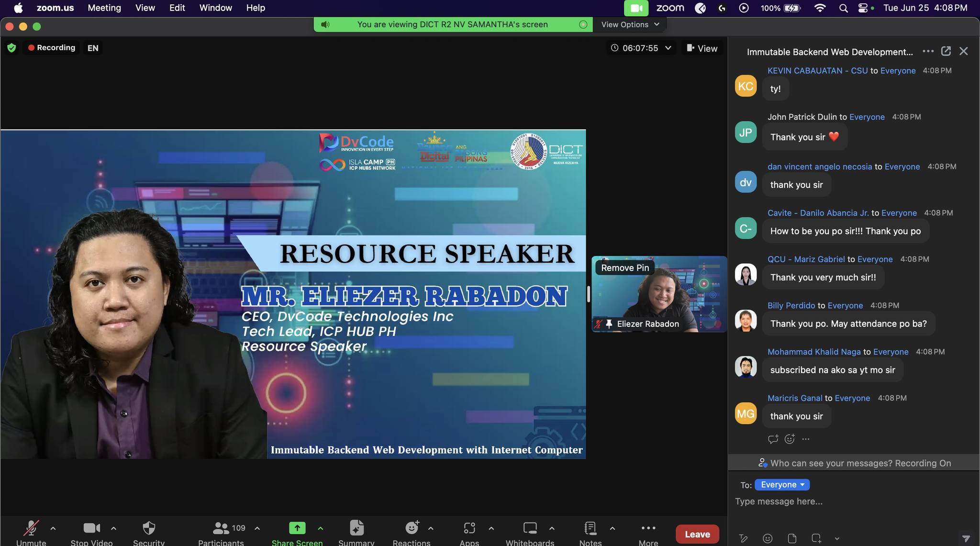This screenshot has width=980, height=546.
Task: Open macOS Spotlight search
Action: [x=843, y=8]
